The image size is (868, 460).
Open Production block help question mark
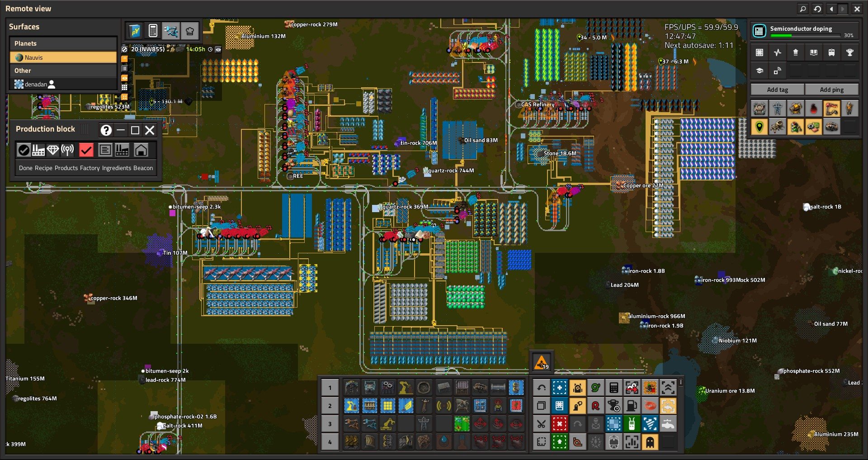pos(106,130)
